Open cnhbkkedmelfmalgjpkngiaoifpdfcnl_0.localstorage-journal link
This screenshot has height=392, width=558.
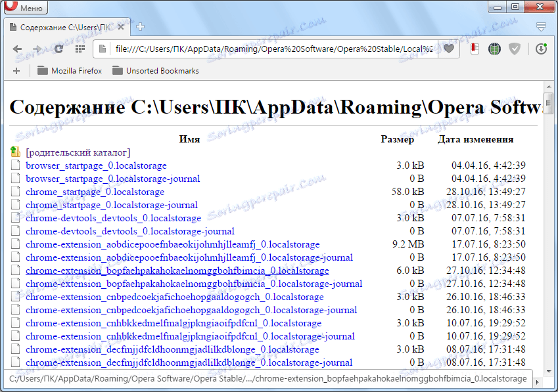click(191, 337)
